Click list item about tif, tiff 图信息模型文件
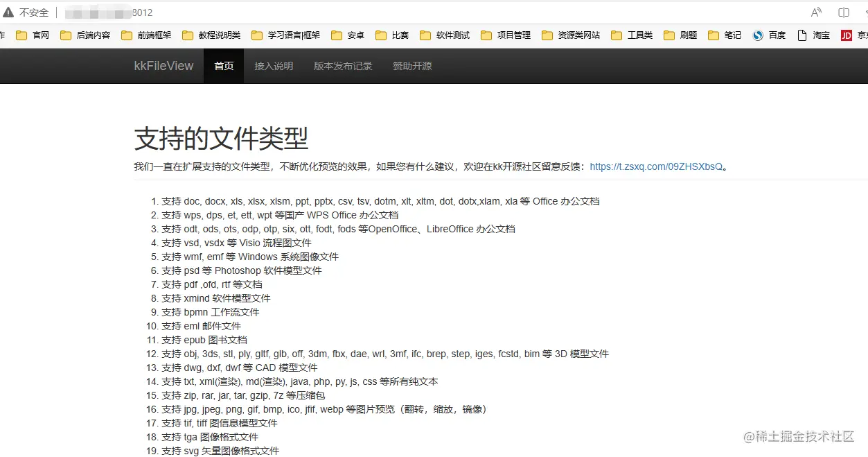Viewport: 868px width, 457px height. click(220, 423)
